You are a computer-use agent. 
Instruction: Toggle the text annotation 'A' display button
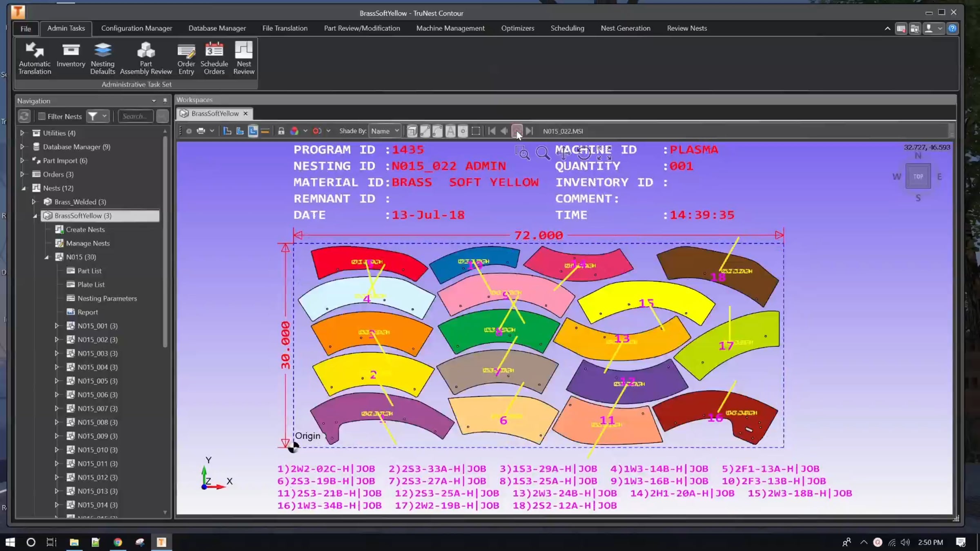pos(450,131)
